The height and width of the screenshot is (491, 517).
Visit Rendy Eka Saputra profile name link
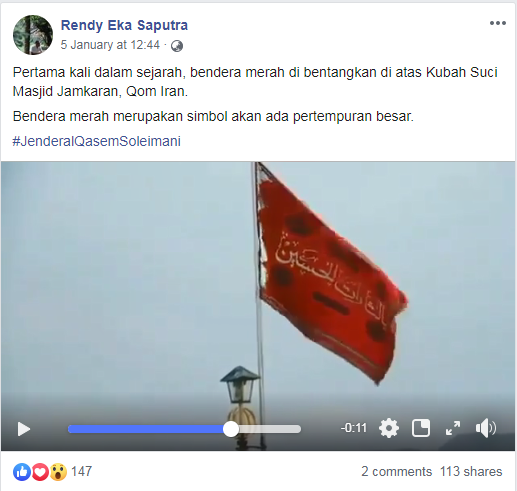point(124,25)
